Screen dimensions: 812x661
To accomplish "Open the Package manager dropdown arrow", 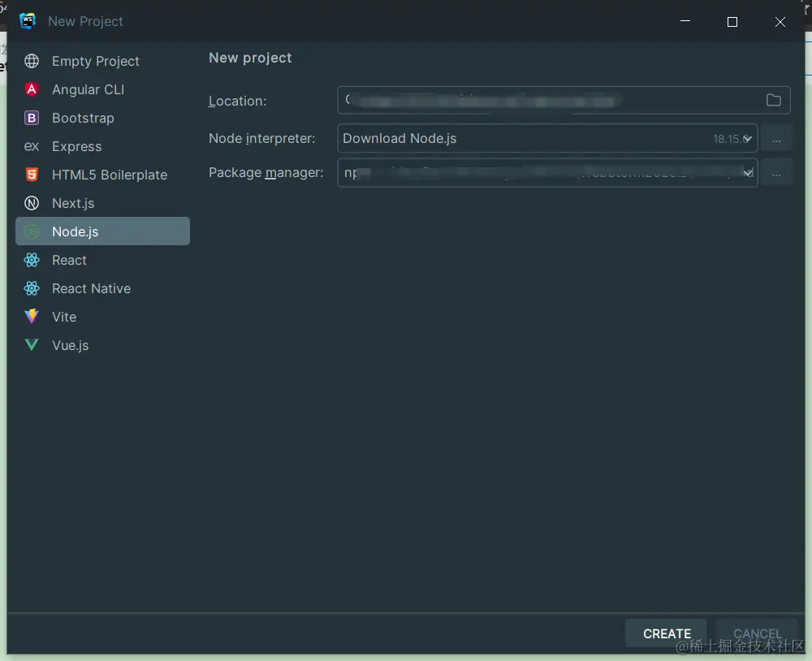I will 748,173.
